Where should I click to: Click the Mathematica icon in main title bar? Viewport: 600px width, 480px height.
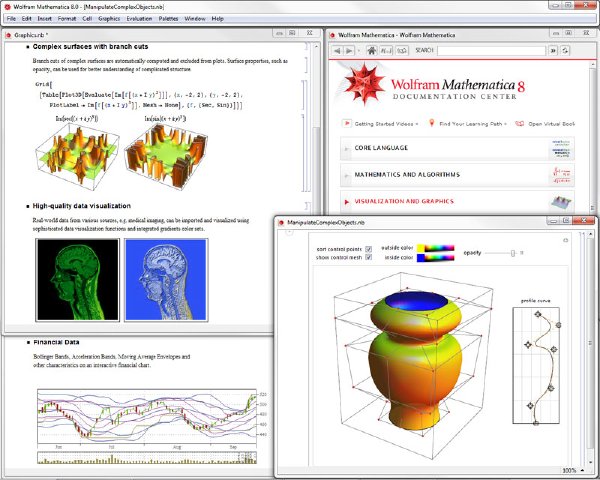tap(7, 7)
